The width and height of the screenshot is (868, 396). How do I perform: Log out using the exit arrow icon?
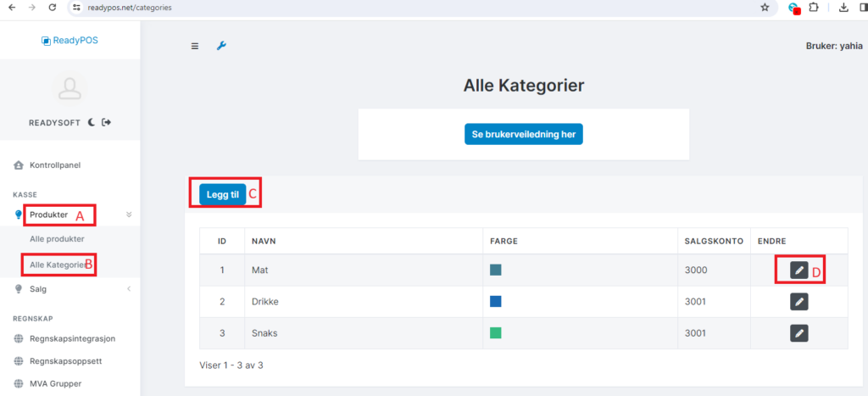tap(106, 122)
